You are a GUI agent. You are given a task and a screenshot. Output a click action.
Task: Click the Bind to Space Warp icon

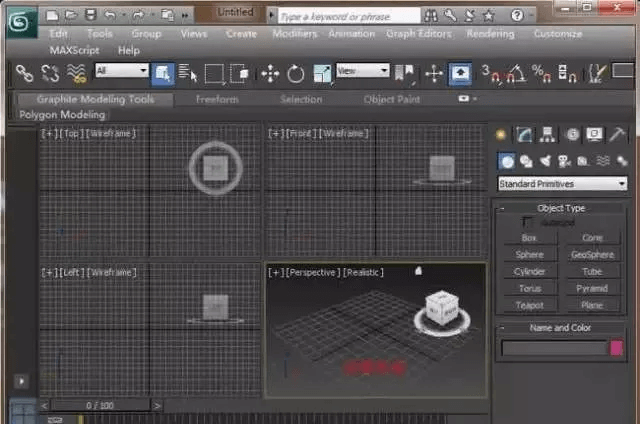click(x=76, y=73)
